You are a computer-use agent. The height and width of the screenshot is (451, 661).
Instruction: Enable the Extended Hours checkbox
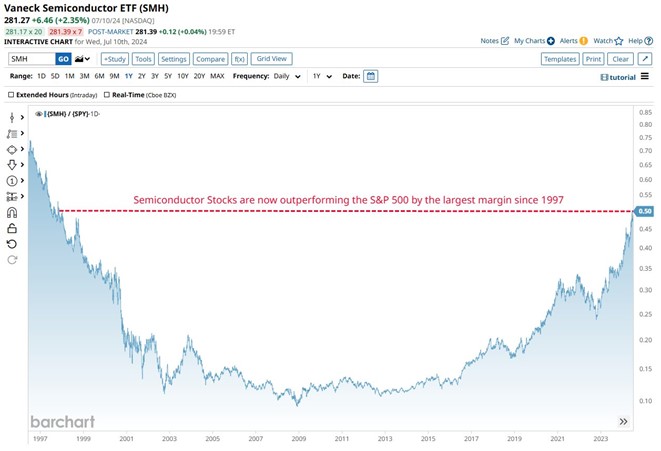[11, 96]
